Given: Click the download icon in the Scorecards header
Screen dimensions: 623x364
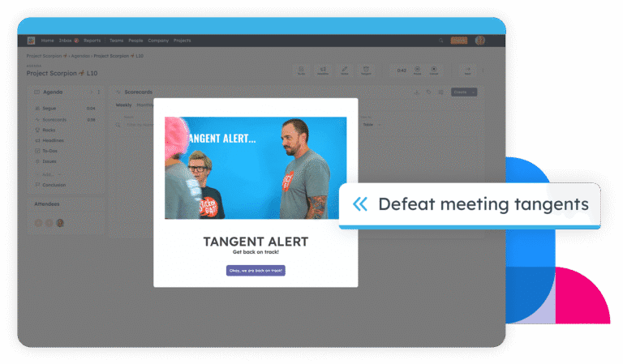Looking at the screenshot, I should [x=417, y=92].
